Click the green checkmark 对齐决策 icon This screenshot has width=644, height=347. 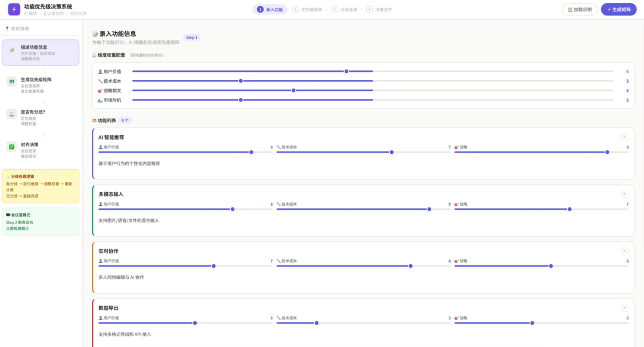point(12,147)
